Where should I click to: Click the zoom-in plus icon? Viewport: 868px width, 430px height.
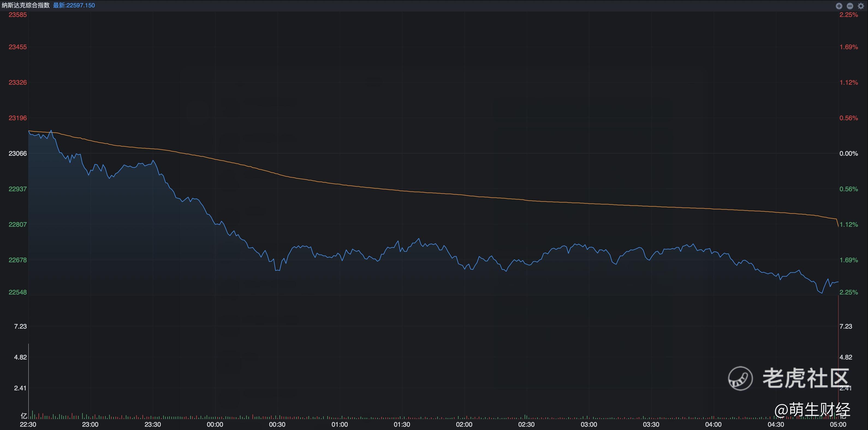[x=839, y=6]
